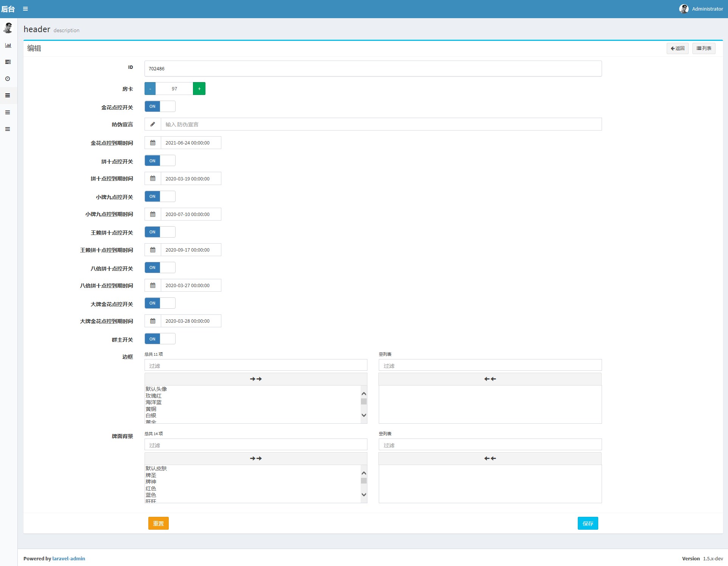Toggle the 金花点控开关 switch
This screenshot has height=566, width=728.
pyautogui.click(x=160, y=106)
